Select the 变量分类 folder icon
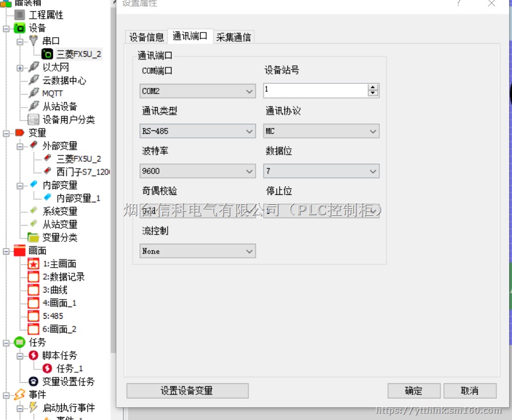Image resolution: width=512 pixels, height=420 pixels. 33,237
